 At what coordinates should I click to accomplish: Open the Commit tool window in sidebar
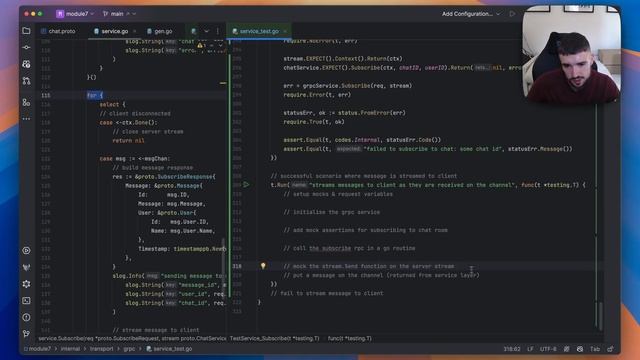[27, 47]
